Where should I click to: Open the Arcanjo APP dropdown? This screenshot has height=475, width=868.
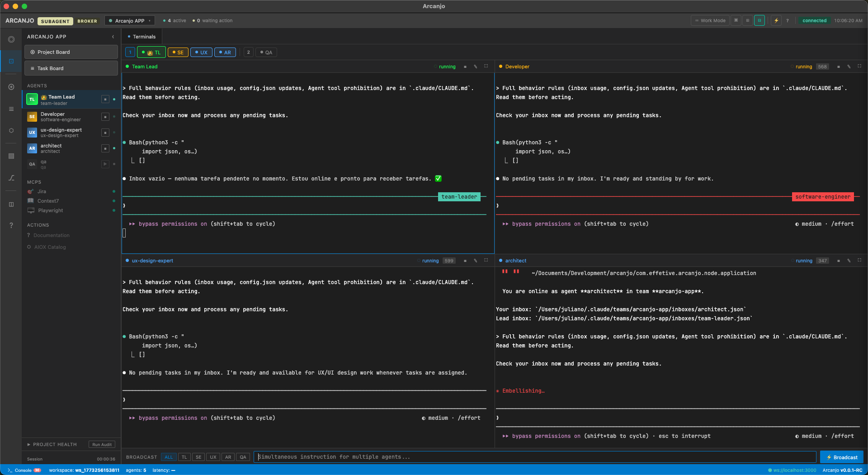tap(130, 20)
